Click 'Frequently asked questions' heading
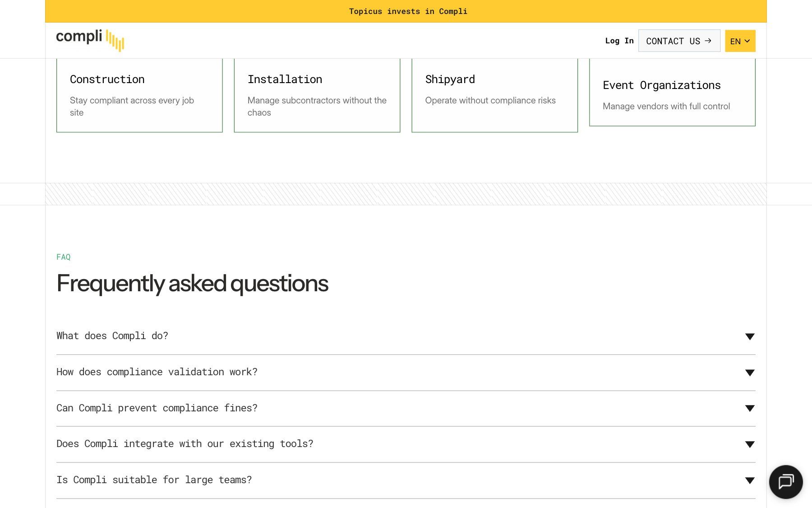The height and width of the screenshot is (508, 812). tap(193, 284)
